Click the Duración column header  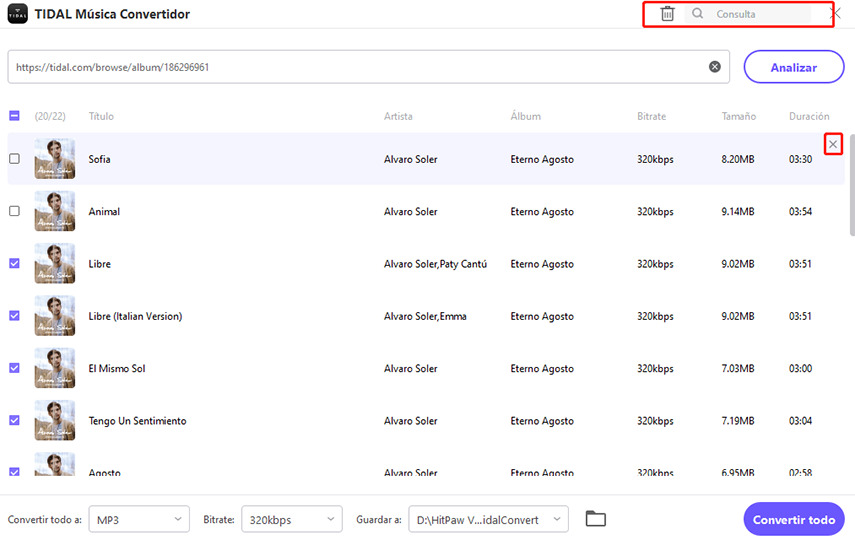click(809, 116)
